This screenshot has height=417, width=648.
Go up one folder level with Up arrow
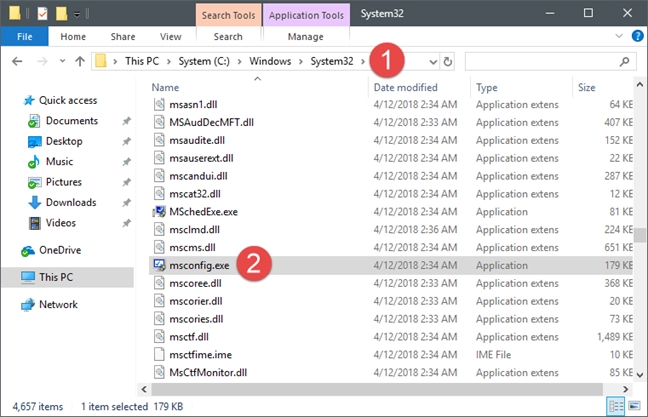pos(80,62)
